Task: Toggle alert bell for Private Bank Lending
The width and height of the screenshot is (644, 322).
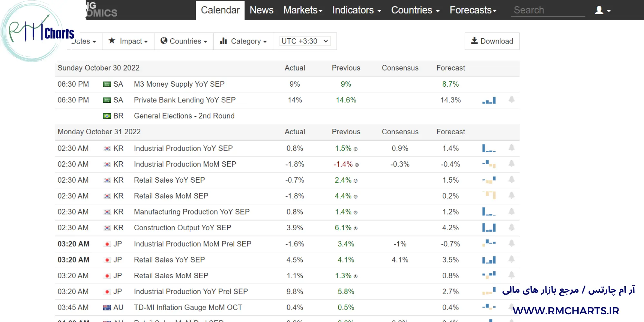Action: click(511, 99)
